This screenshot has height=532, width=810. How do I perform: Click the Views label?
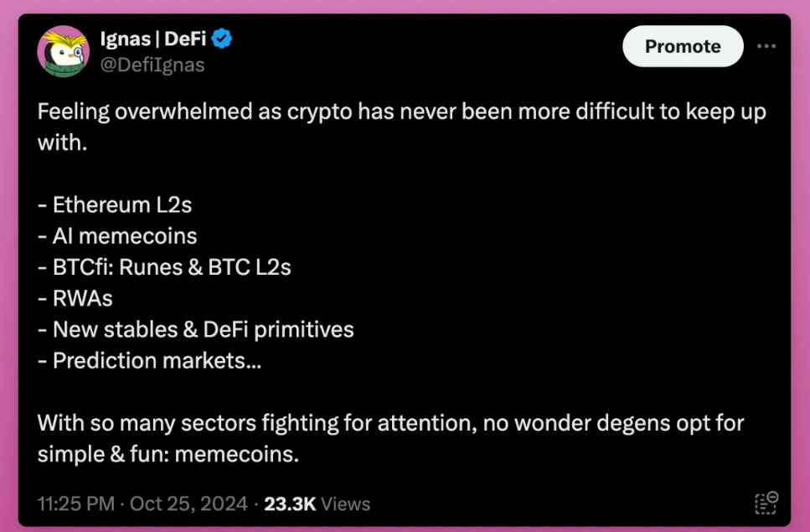[x=346, y=504]
